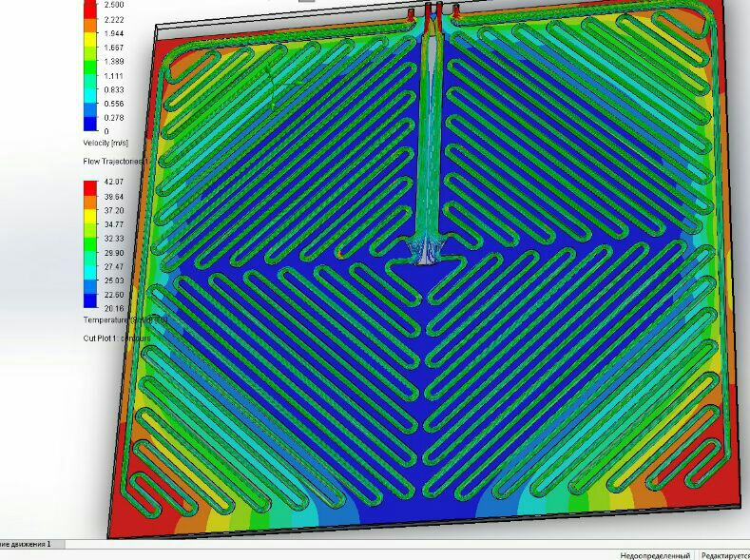Click the 42.07 maximum temperature value
This screenshot has width=750, height=560.
click(x=114, y=182)
